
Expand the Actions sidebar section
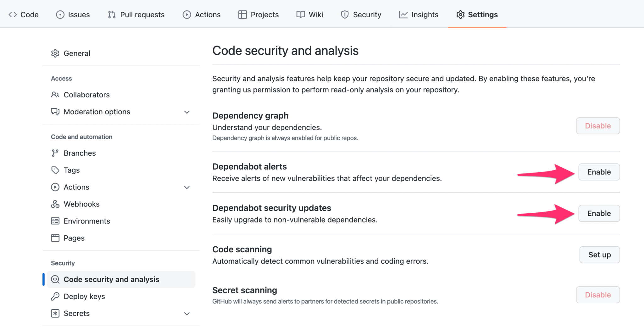click(x=187, y=187)
